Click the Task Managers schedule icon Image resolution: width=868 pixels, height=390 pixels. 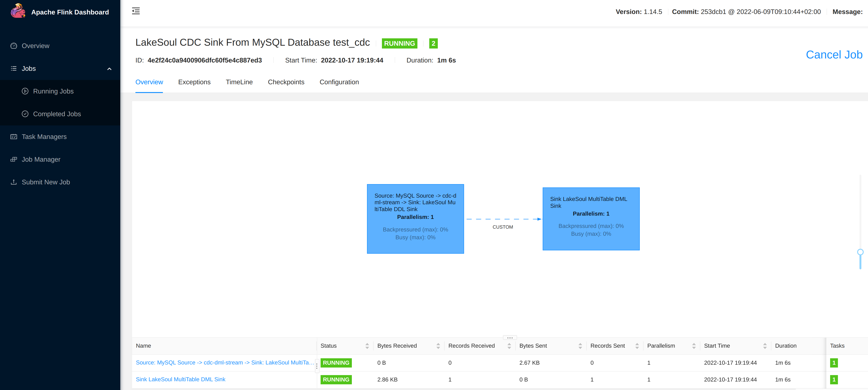click(14, 136)
